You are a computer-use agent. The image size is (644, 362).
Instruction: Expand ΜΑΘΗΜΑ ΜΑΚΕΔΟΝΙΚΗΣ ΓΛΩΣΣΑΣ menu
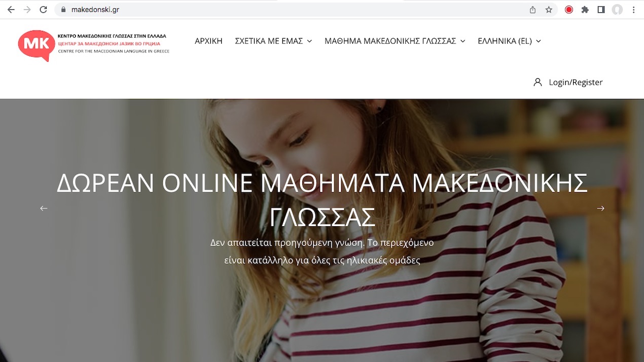point(395,41)
